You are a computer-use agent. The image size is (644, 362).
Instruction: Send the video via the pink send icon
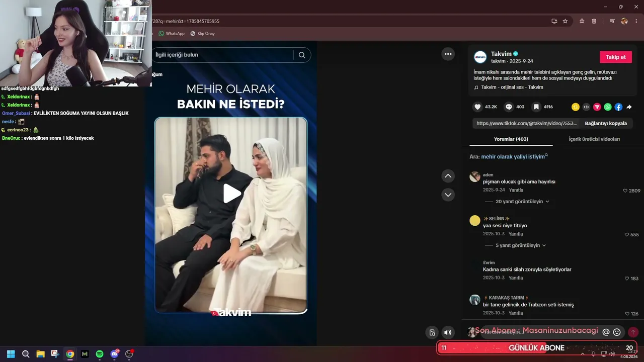[x=597, y=107]
